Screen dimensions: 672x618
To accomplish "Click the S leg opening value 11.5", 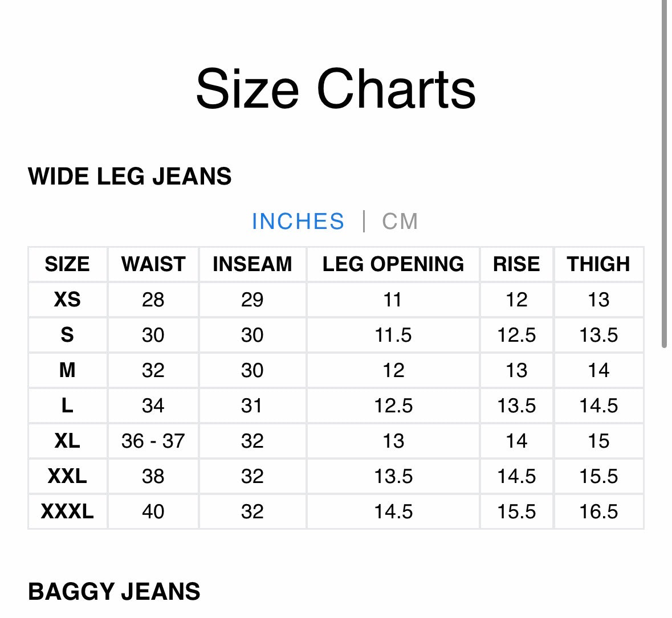I will (x=393, y=335).
